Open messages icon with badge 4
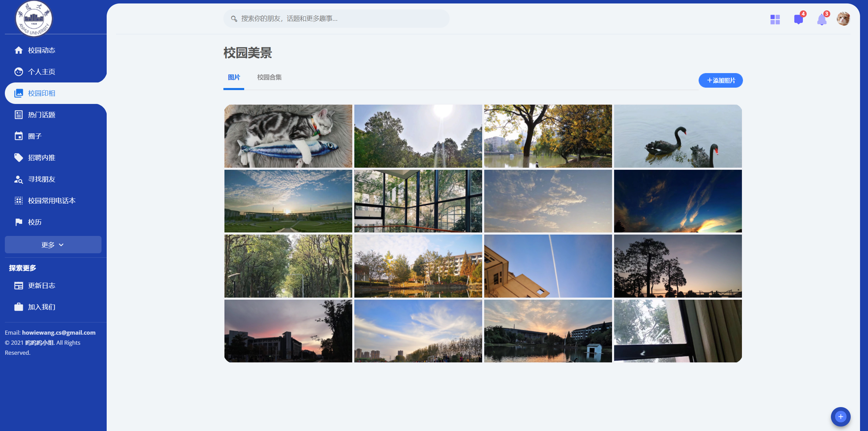This screenshot has width=868, height=431. [x=798, y=19]
